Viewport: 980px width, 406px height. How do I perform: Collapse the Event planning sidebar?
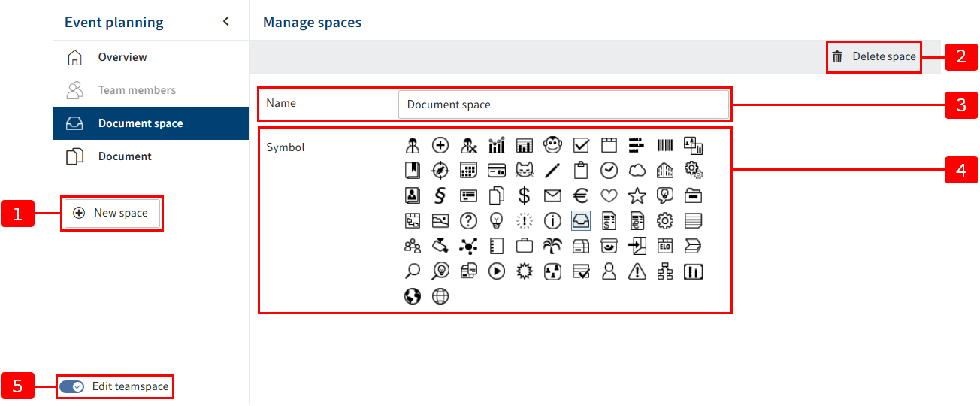pos(226,21)
